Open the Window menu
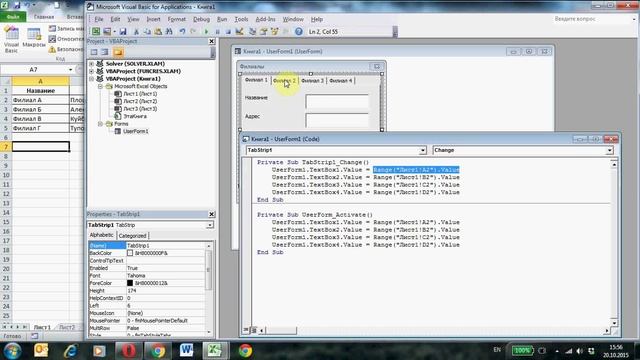This screenshot has width=640, height=360. (x=293, y=19)
